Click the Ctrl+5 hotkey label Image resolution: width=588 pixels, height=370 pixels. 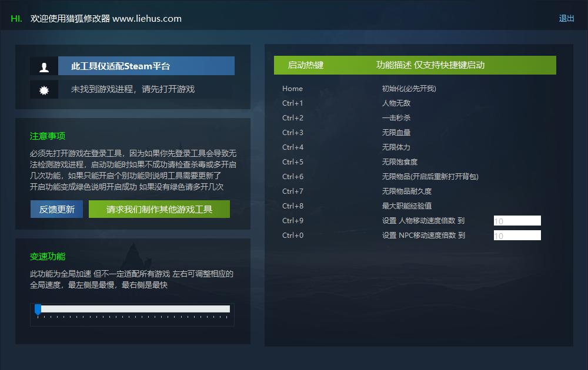[x=292, y=162]
